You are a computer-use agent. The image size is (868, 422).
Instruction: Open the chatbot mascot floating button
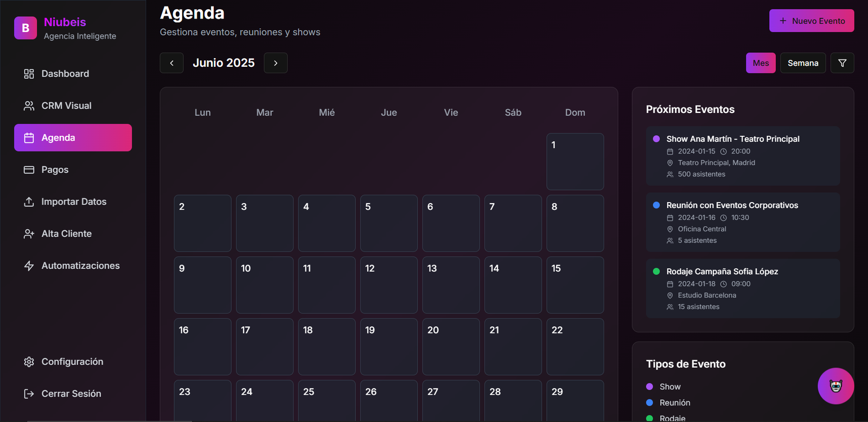pos(835,386)
